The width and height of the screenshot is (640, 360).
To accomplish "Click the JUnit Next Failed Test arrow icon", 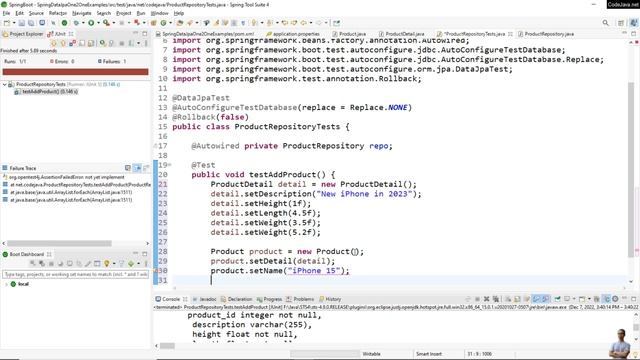I will (53, 43).
